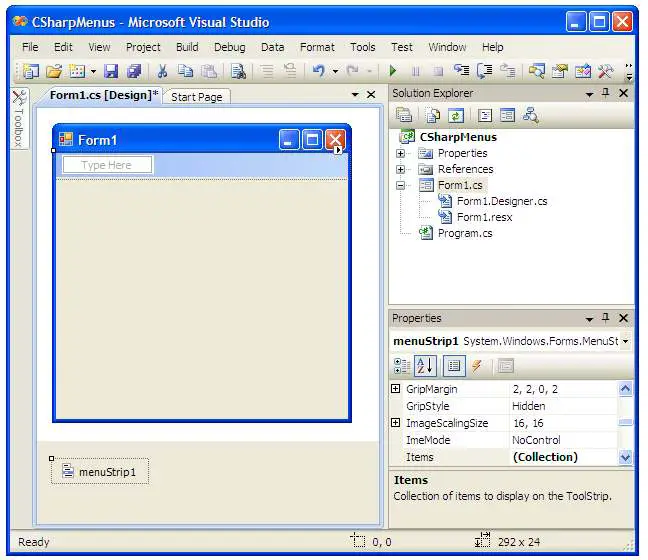Click the Events lightning bolt icon
The image size is (648, 560).
(477, 366)
